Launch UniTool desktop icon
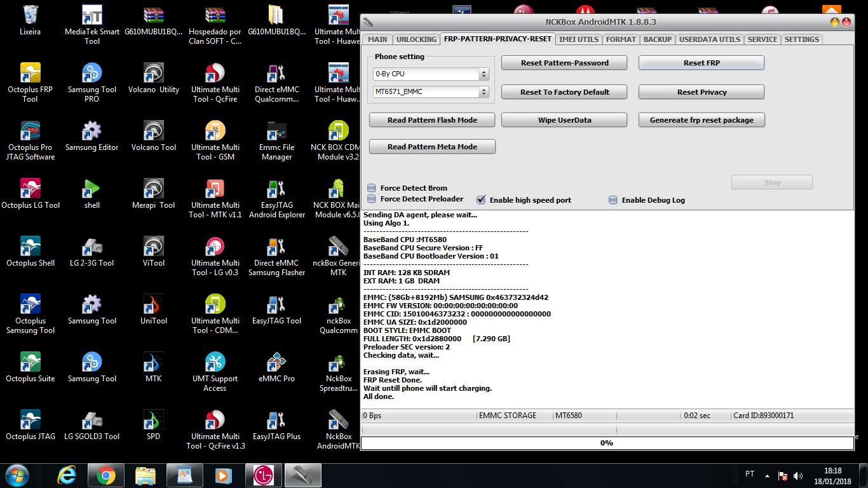Image resolution: width=868 pixels, height=488 pixels. 154,309
